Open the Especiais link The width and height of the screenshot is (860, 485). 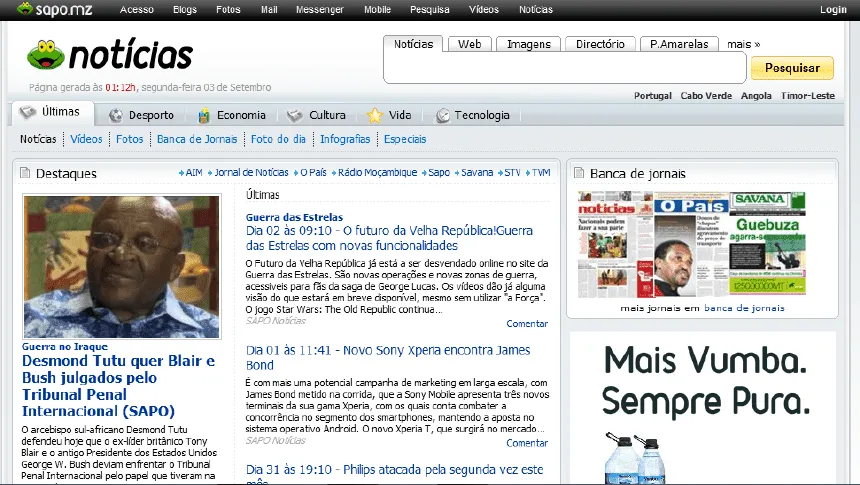pyautogui.click(x=405, y=139)
